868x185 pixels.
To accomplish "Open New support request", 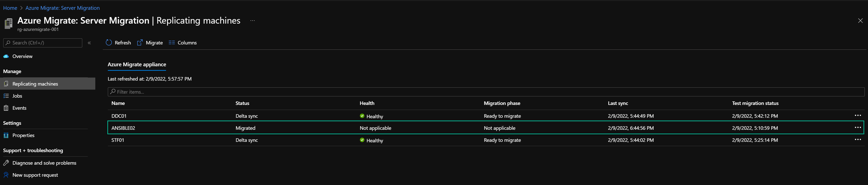I will [35, 175].
